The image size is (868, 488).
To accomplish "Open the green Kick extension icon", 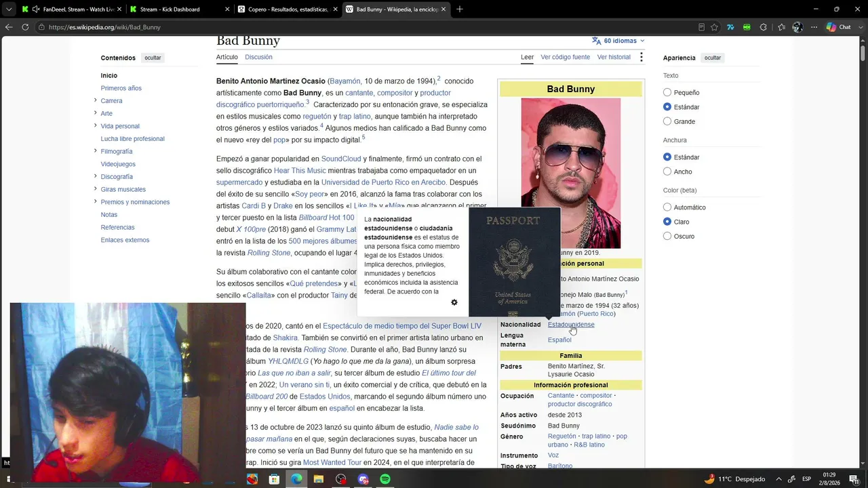I will (x=747, y=27).
